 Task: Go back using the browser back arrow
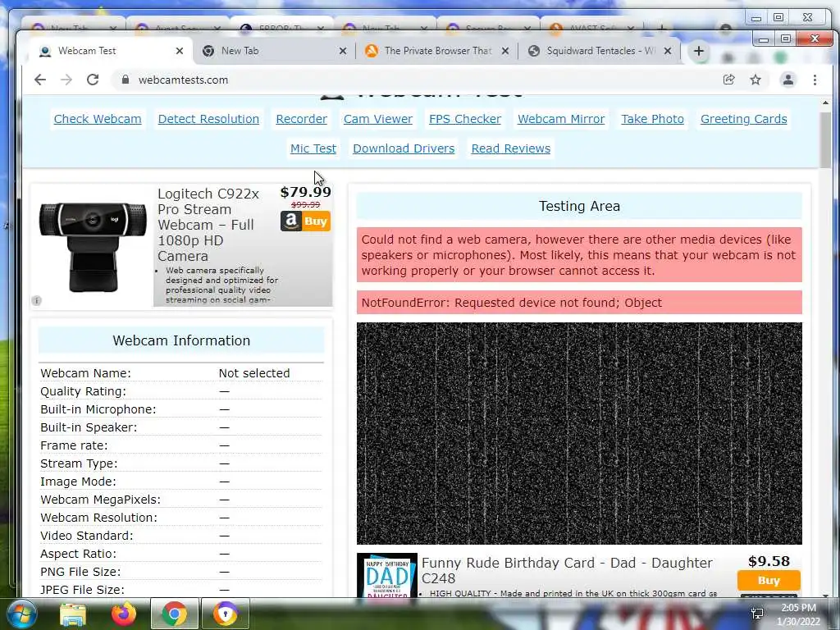pyautogui.click(x=40, y=80)
